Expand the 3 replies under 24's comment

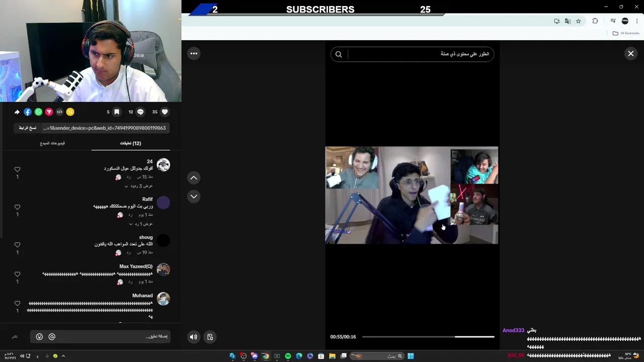coord(138,186)
